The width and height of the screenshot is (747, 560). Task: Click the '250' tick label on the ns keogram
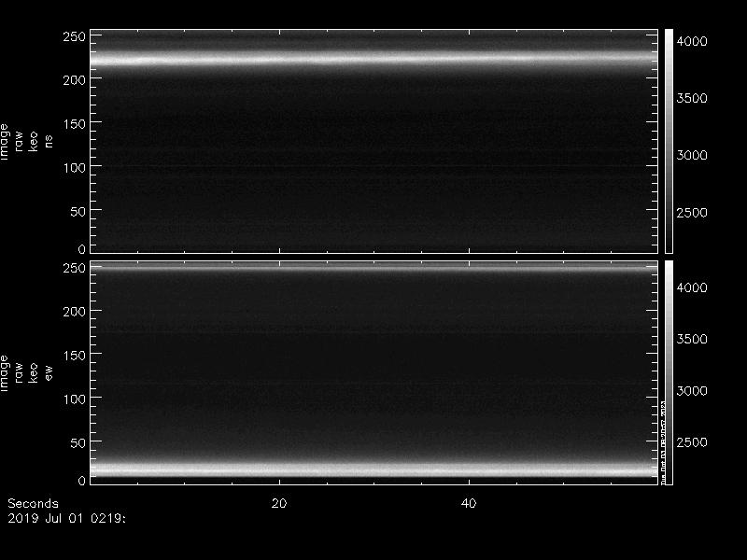point(75,36)
